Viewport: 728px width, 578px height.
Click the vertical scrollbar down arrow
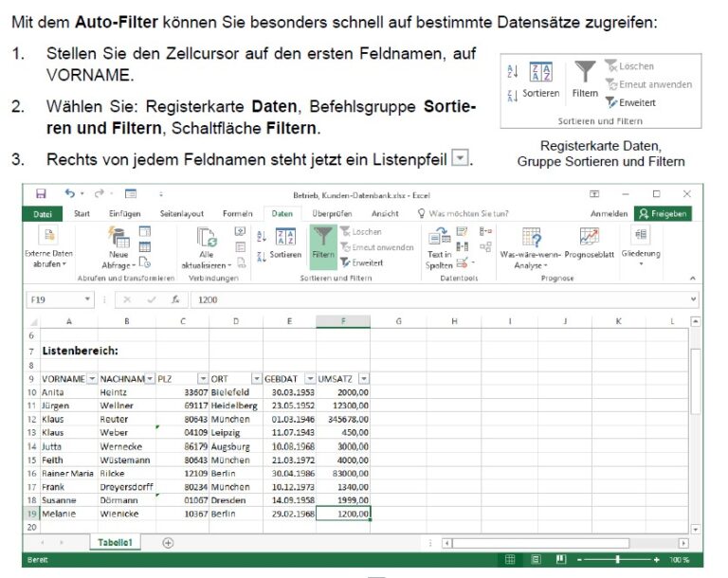tap(695, 529)
